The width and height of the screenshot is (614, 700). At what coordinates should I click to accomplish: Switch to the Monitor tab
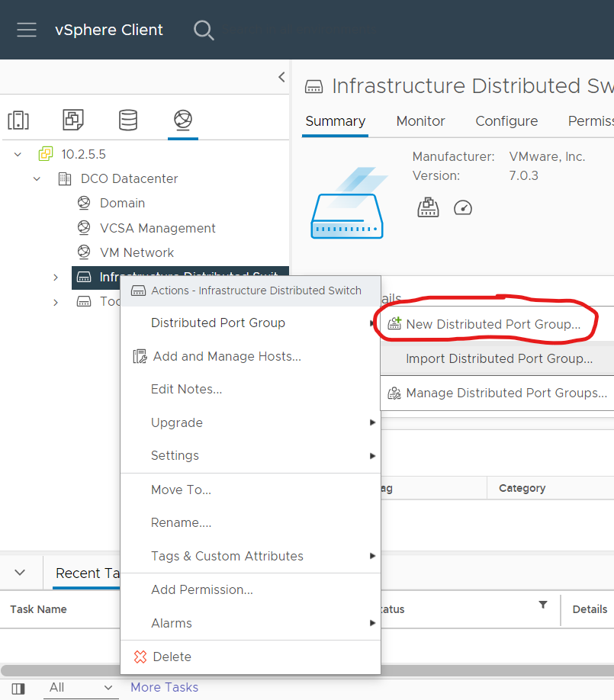coord(420,121)
